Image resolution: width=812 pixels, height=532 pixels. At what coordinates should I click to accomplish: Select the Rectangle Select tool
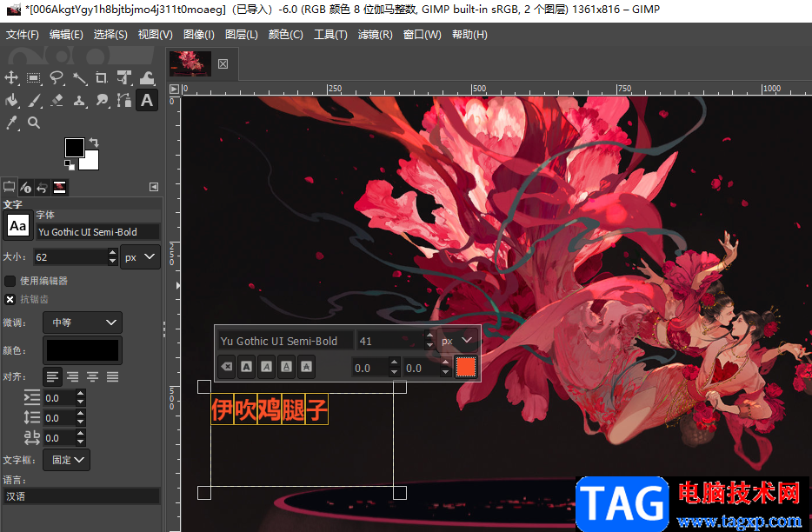tap(34, 78)
